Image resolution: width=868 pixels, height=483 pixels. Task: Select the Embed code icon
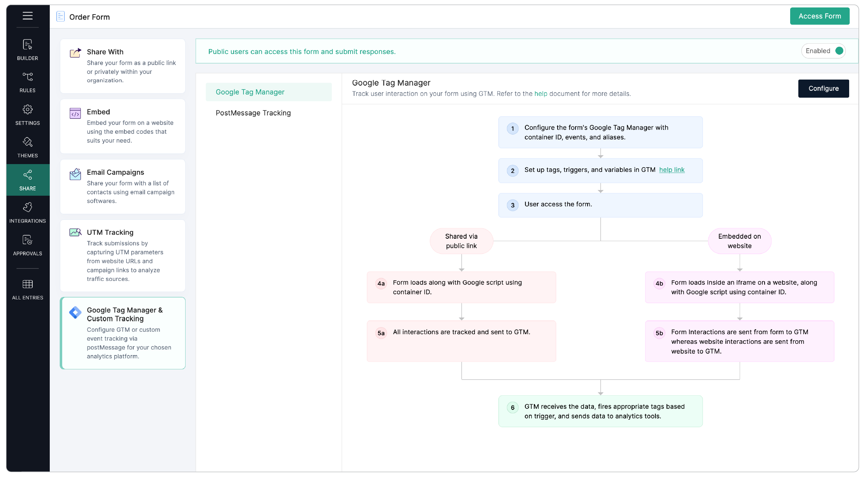click(x=75, y=114)
